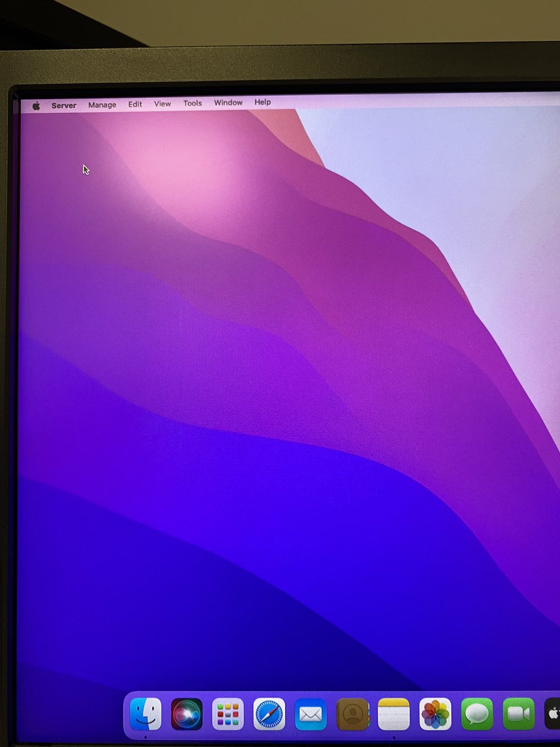Launch the Safari browser
The width and height of the screenshot is (560, 747).
(x=269, y=714)
